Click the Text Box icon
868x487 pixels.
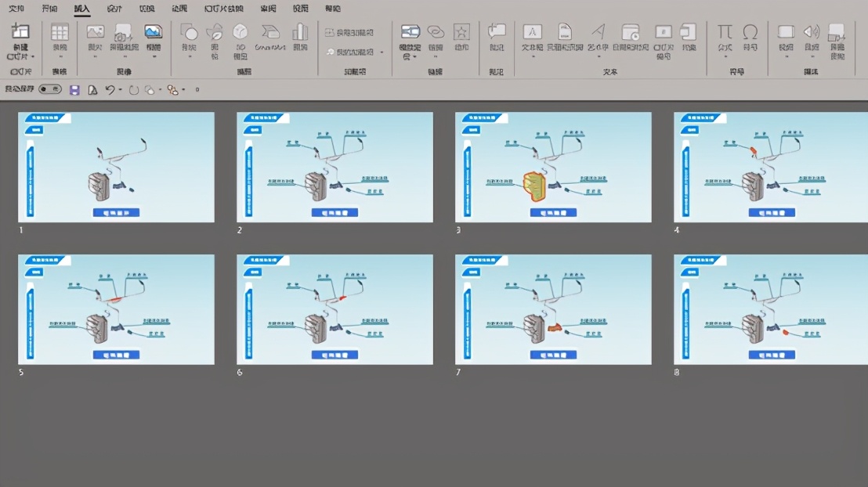tap(532, 31)
